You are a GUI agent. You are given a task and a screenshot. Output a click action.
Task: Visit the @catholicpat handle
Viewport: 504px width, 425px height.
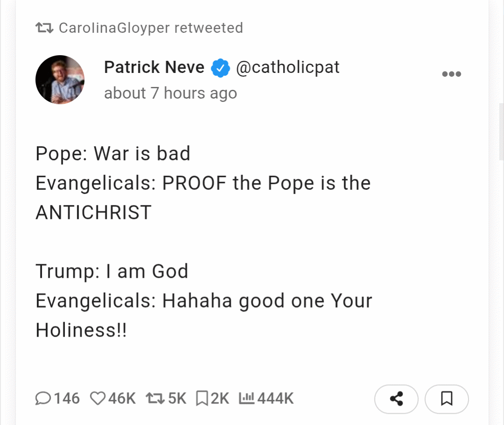tap(288, 67)
